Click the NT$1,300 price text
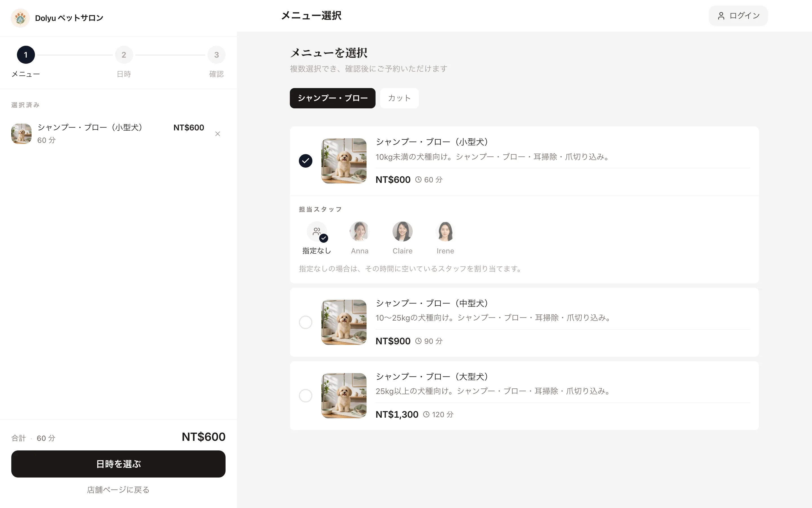This screenshot has width=812, height=508. pyautogui.click(x=397, y=414)
